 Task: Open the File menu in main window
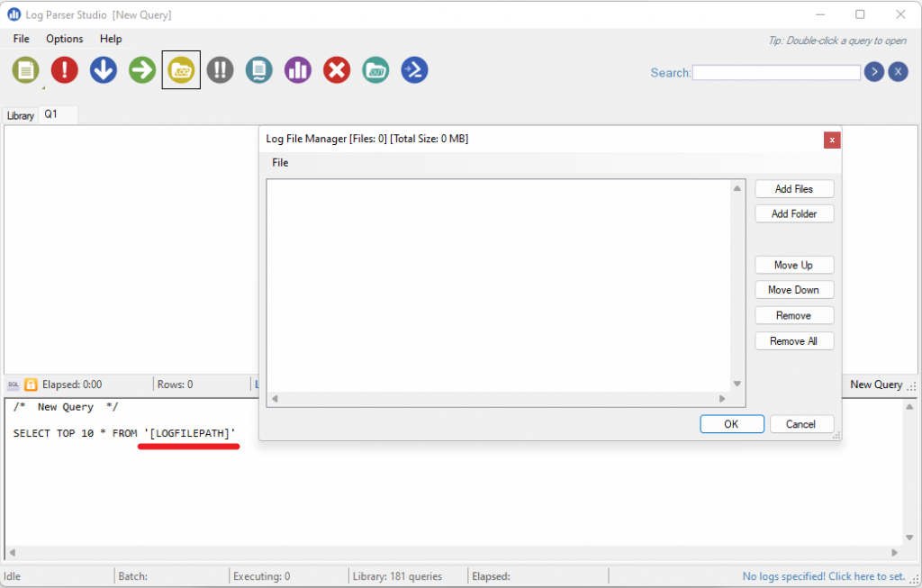coord(22,39)
